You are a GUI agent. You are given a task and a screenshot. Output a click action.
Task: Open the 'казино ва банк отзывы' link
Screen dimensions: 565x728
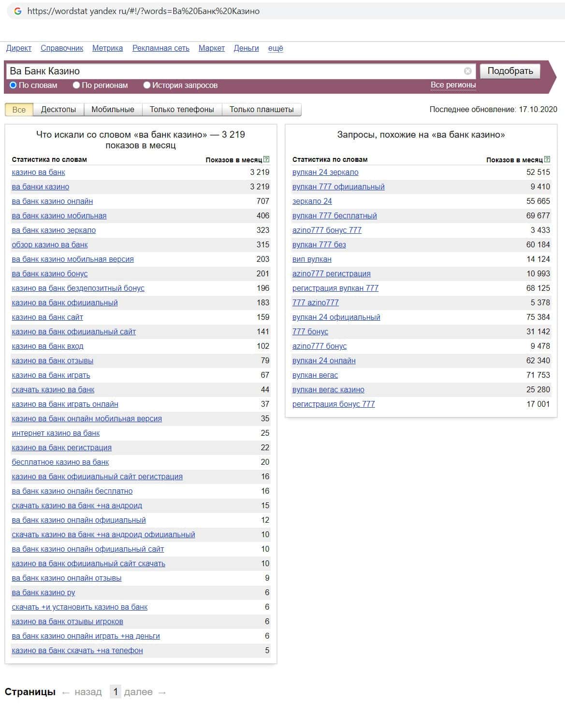click(53, 361)
